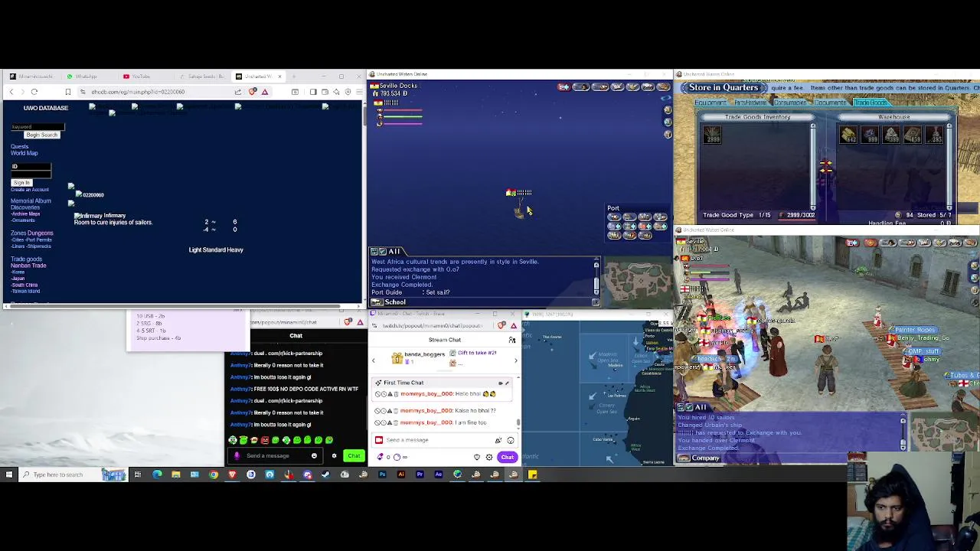Bookmark the uwodb page in Brave

[67, 92]
